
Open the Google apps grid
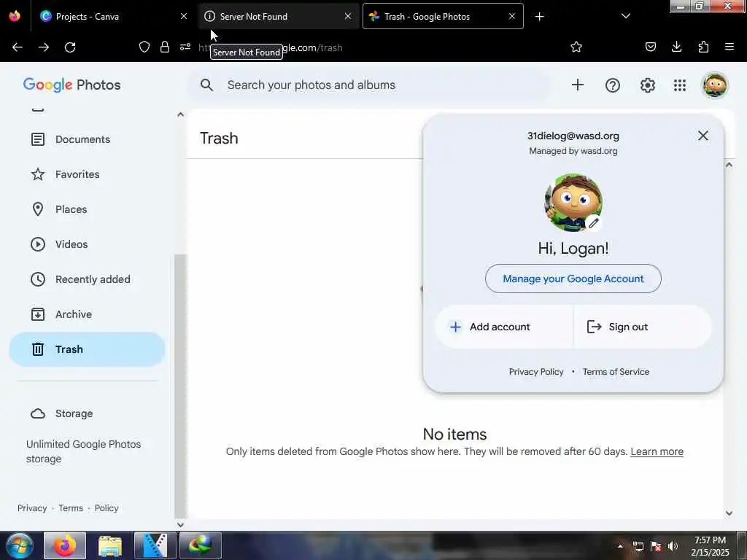[x=680, y=85]
